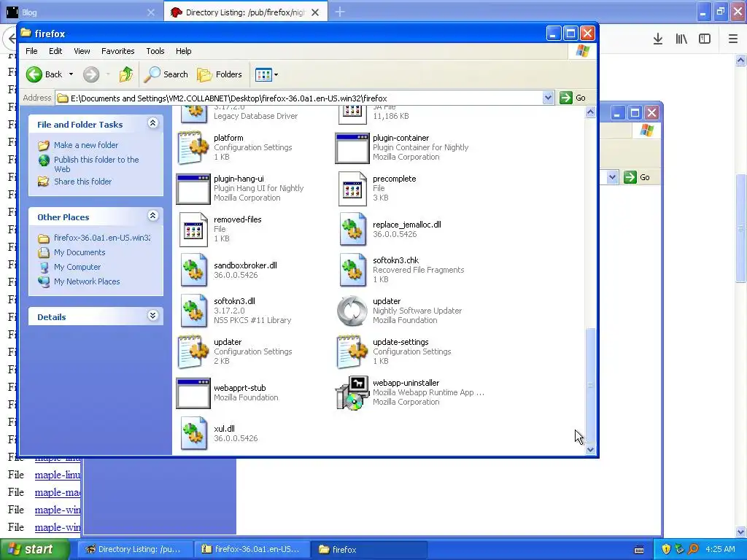Click the keyboard icon in the taskbar
Viewport: 747px width, 560px height.
(639, 550)
